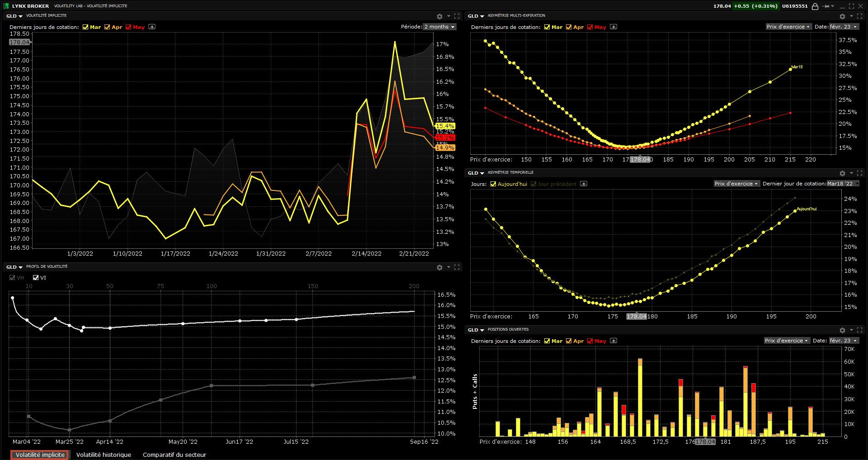Screen dimensions: 868x460
Task: Toggle VI checkbox in Profil de Volatilité
Action: pyautogui.click(x=36, y=277)
